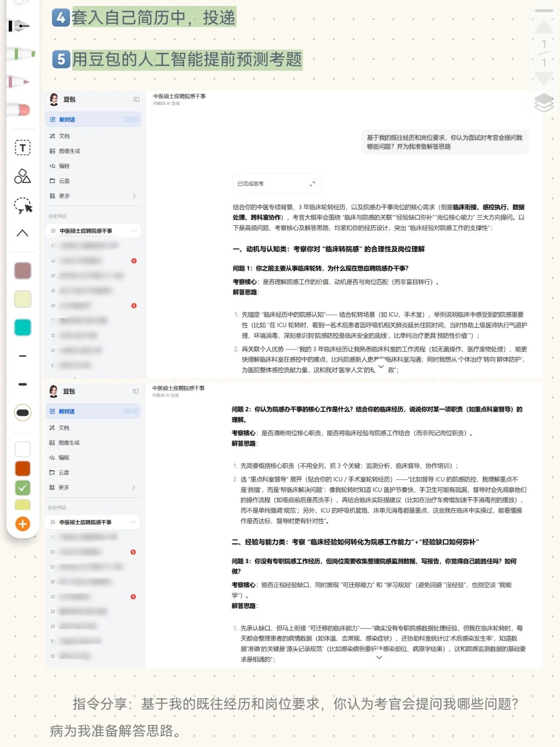Collapse the toolbar with the up chevron
This screenshot has width=560, height=747.
[23, 233]
